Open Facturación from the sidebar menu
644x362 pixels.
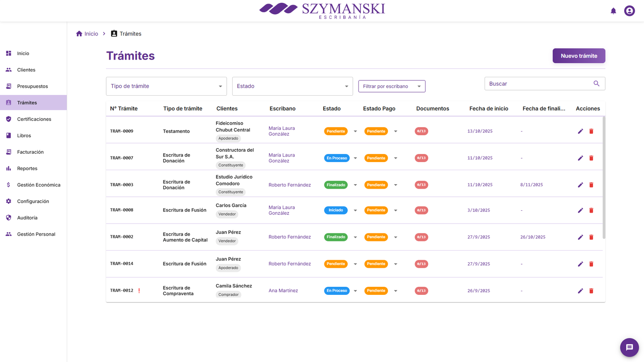(30, 152)
